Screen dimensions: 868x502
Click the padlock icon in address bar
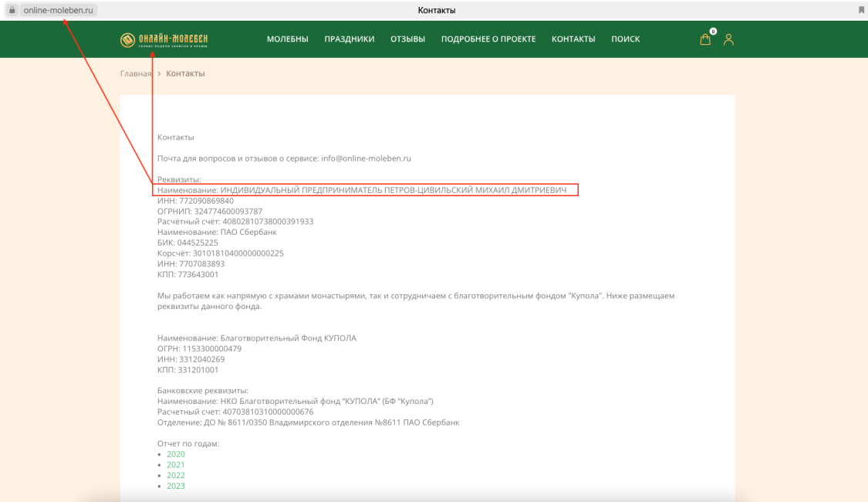point(12,10)
